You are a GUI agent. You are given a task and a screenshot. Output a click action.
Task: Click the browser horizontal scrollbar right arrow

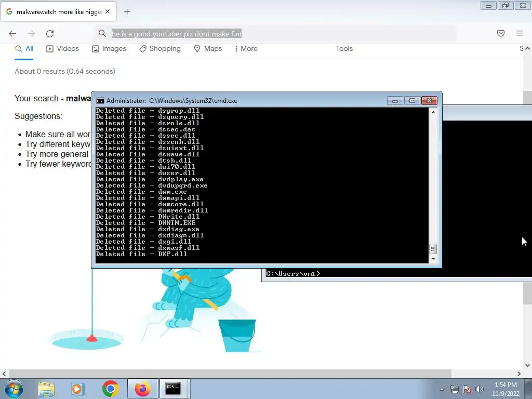click(x=519, y=374)
